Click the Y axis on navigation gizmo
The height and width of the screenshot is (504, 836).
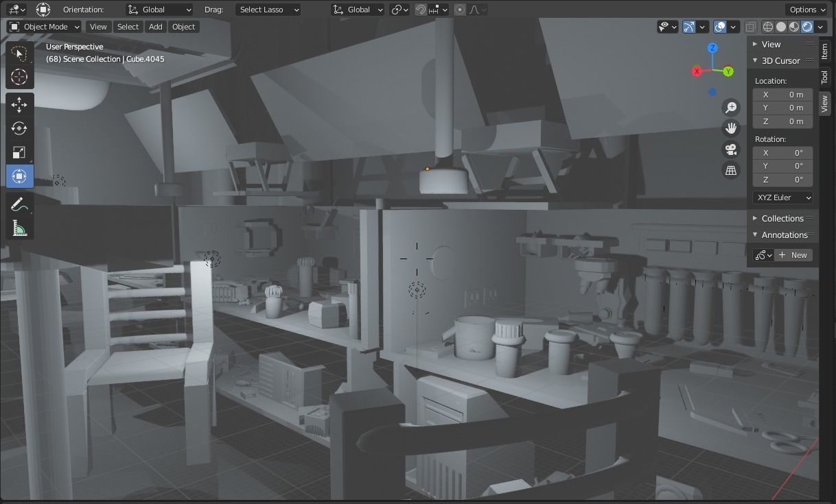(728, 71)
